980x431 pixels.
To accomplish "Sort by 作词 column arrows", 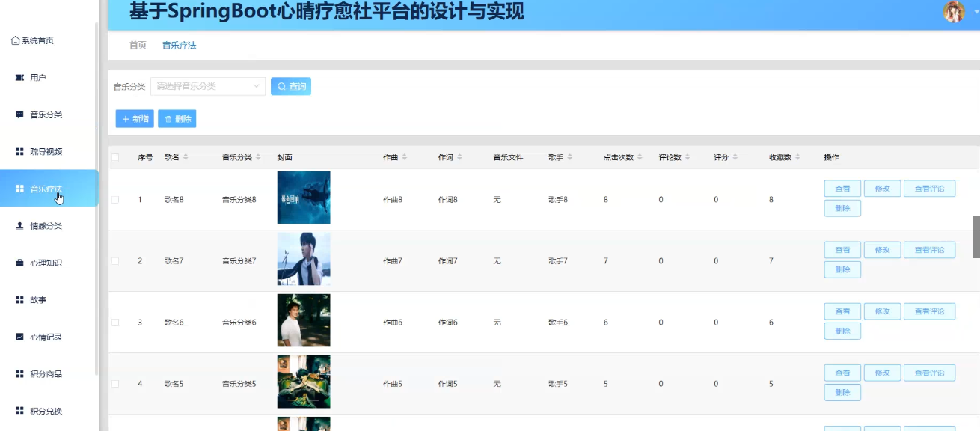I will (459, 157).
